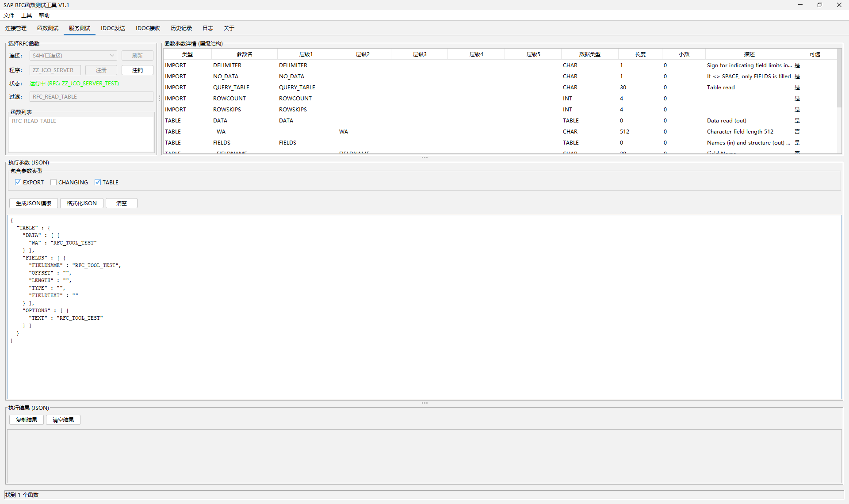Image resolution: width=849 pixels, height=504 pixels.
Task: Switch to the 函数测试 tab
Action: point(48,28)
